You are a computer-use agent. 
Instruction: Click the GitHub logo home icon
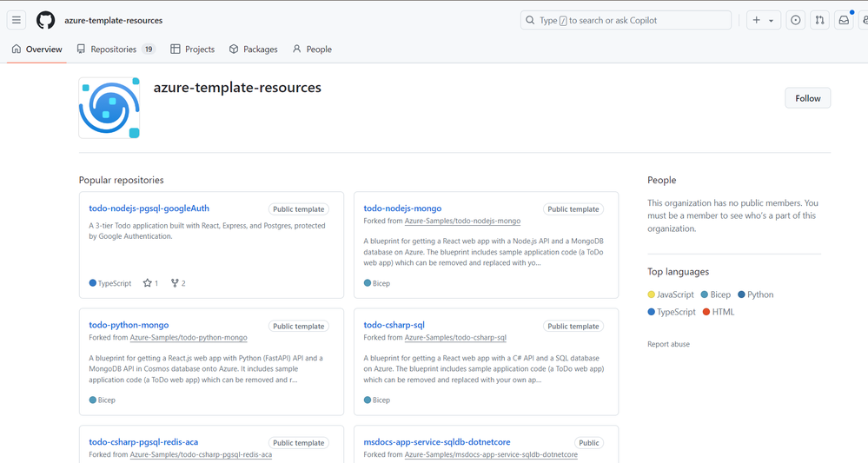[x=45, y=20]
